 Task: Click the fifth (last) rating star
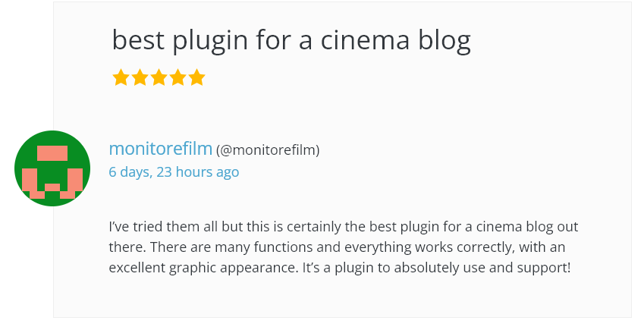pyautogui.click(x=196, y=77)
